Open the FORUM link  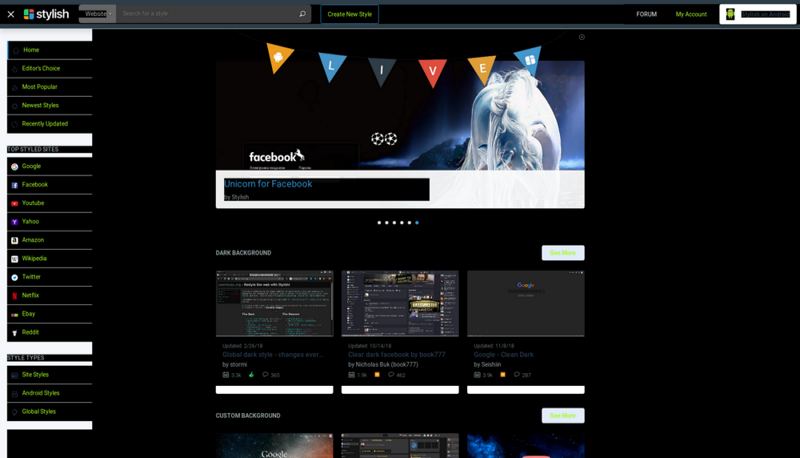click(646, 14)
